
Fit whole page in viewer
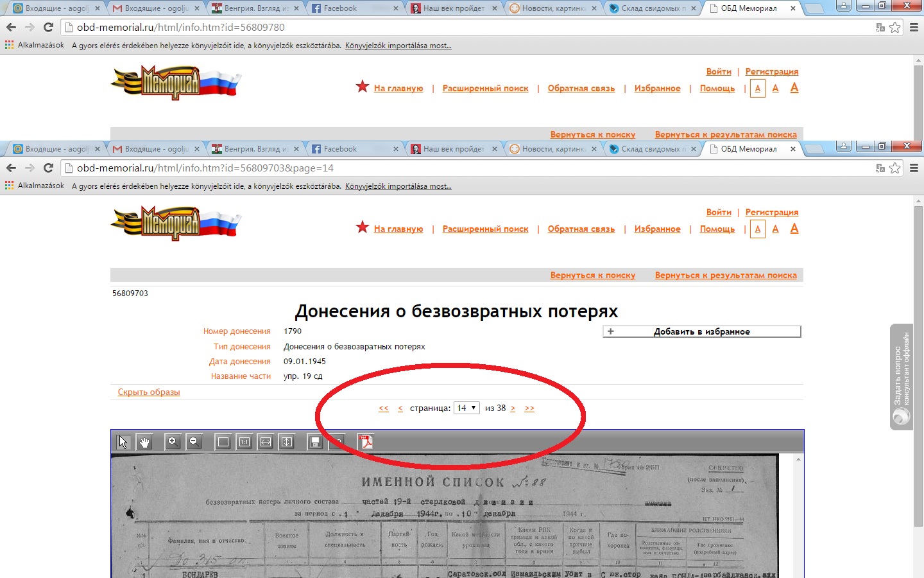coord(223,442)
